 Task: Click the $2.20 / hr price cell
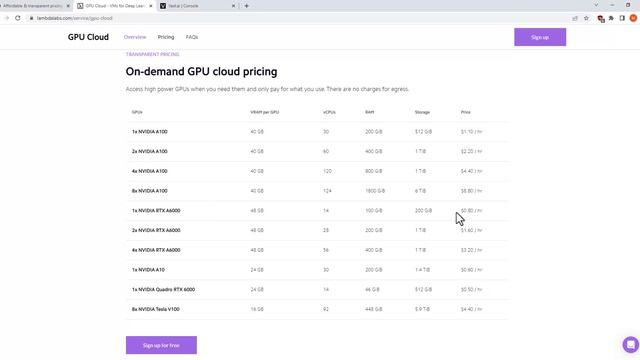coord(471,151)
